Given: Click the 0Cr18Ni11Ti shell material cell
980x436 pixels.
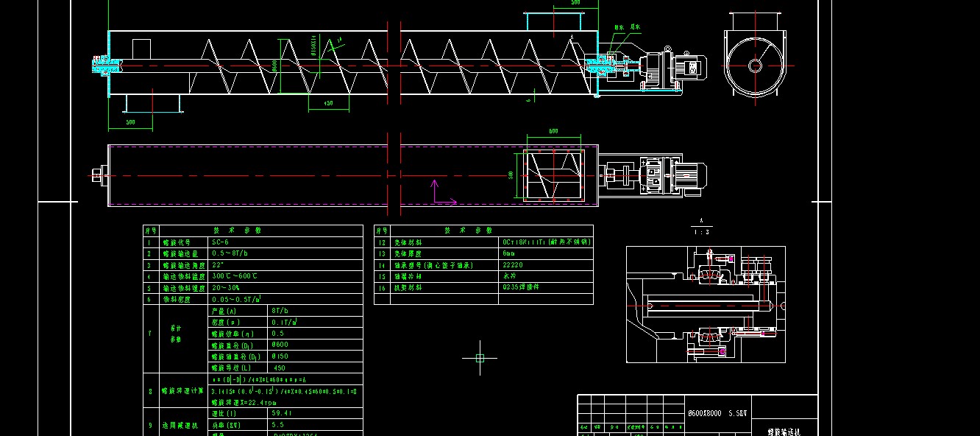Looking at the screenshot, I should pyautogui.click(x=547, y=242).
